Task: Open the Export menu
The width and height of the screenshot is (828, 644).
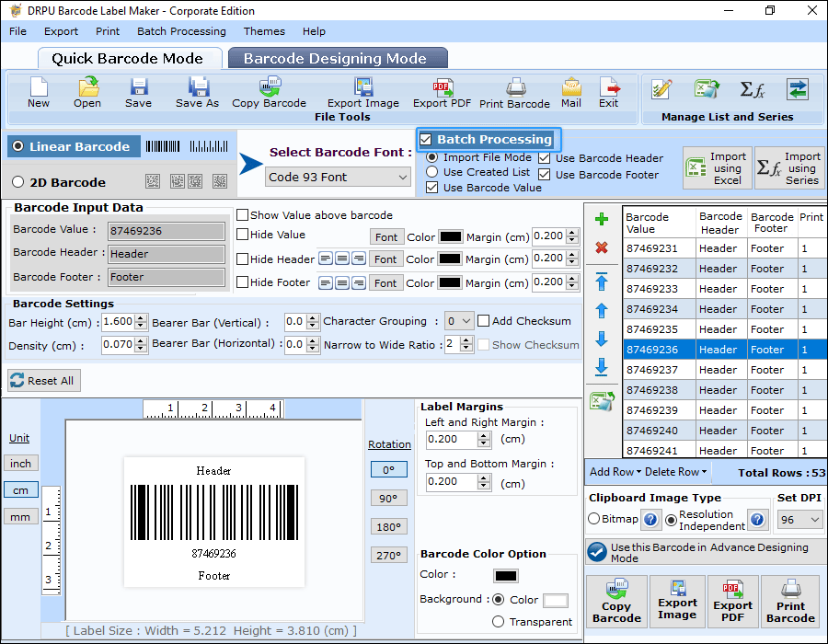Action: point(61,31)
